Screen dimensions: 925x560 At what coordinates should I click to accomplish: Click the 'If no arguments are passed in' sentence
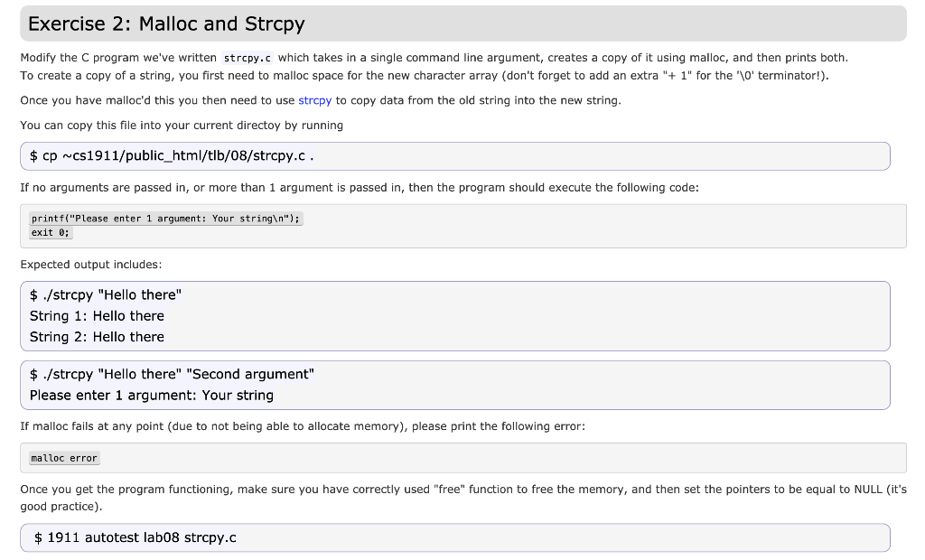tap(360, 188)
